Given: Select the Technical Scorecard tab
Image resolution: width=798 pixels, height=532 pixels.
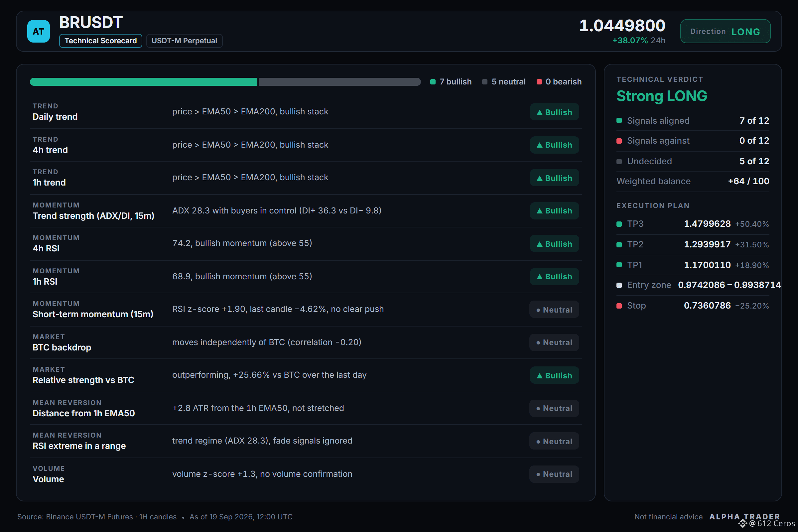Looking at the screenshot, I should (x=100, y=41).
